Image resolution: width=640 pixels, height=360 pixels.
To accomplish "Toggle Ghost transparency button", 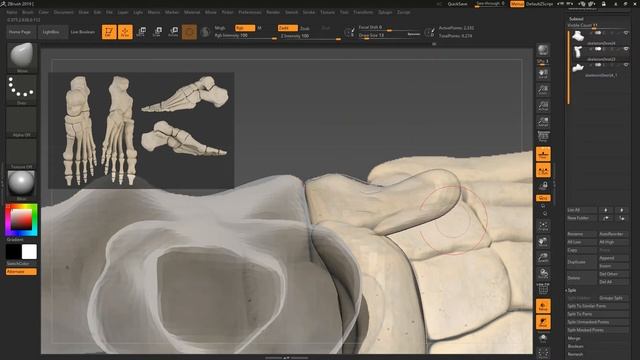I will pos(543,322).
